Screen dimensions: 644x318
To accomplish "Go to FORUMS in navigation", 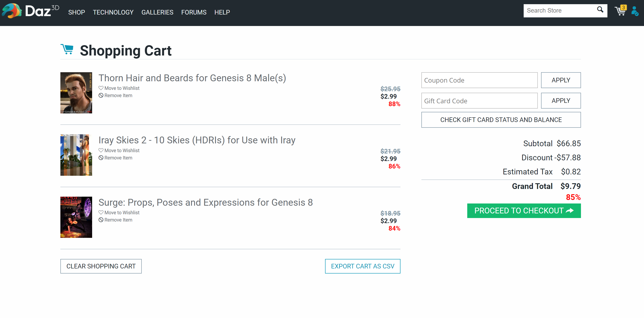I will [194, 12].
